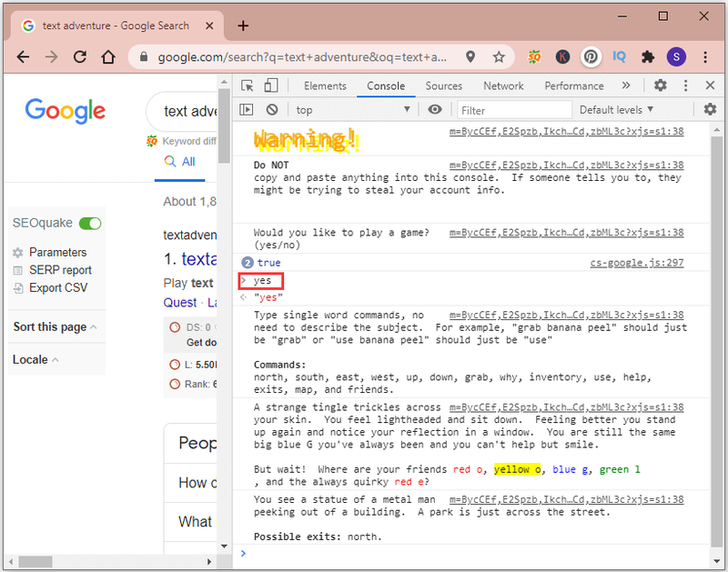Toggle the SEOquake switch off
The height and width of the screenshot is (572, 728).
pos(90,224)
